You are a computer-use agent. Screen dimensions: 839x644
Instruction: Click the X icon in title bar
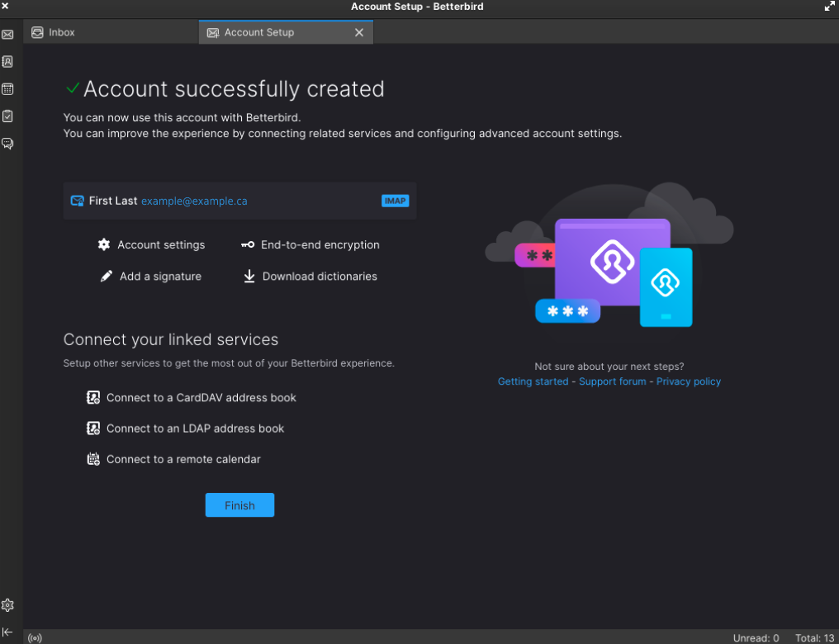pos(5,6)
